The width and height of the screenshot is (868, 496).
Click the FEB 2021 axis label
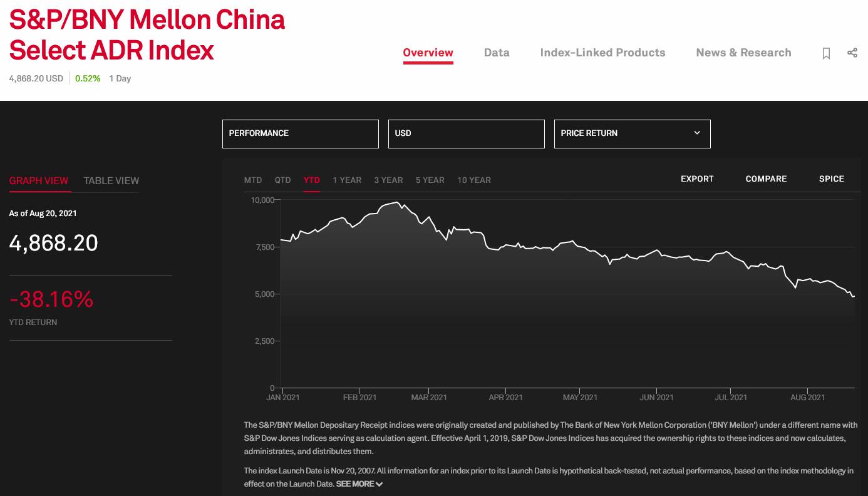coord(359,397)
